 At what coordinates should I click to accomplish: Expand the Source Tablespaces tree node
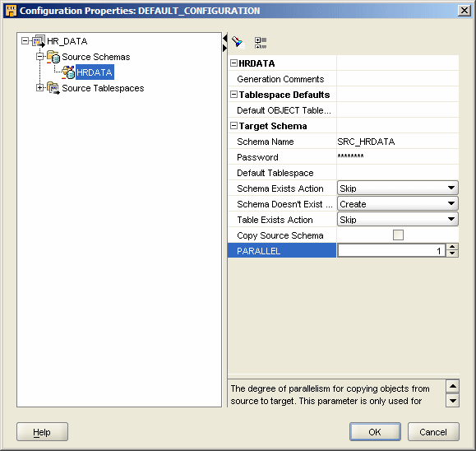pyautogui.click(x=39, y=88)
